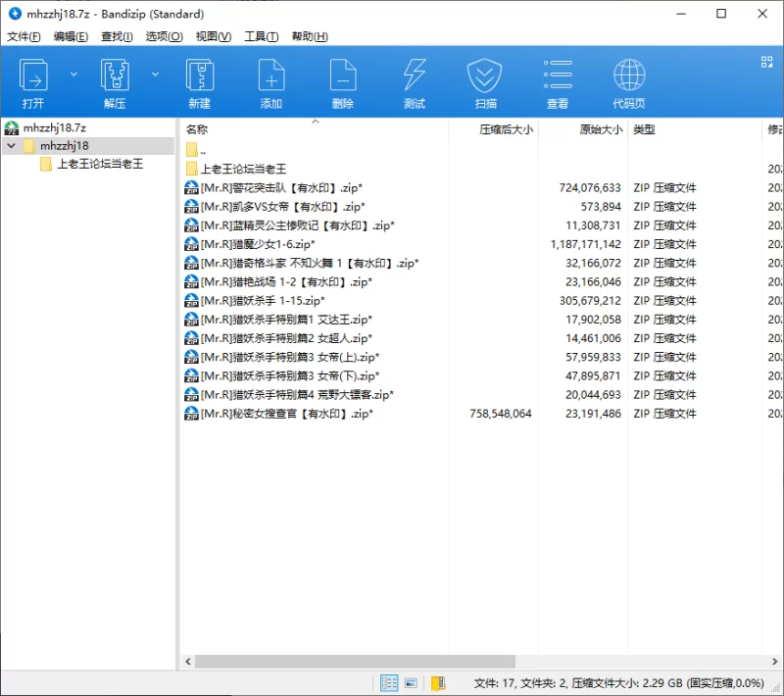
Task: Click original size value 724,076,633
Action: click(590, 188)
